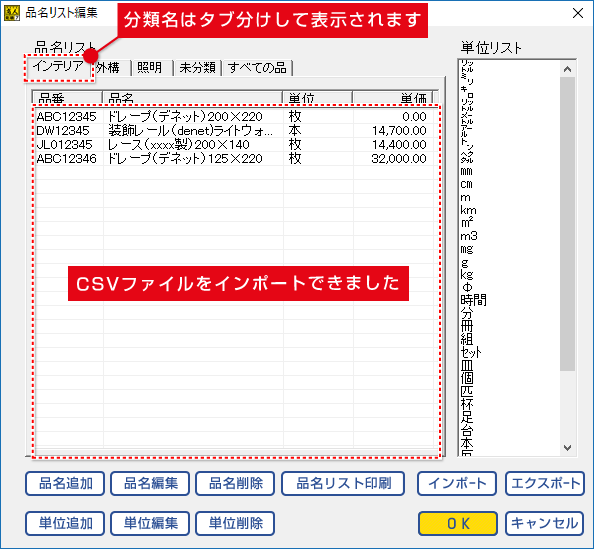
Task: Show the すべての品 tab
Action: coord(258,68)
